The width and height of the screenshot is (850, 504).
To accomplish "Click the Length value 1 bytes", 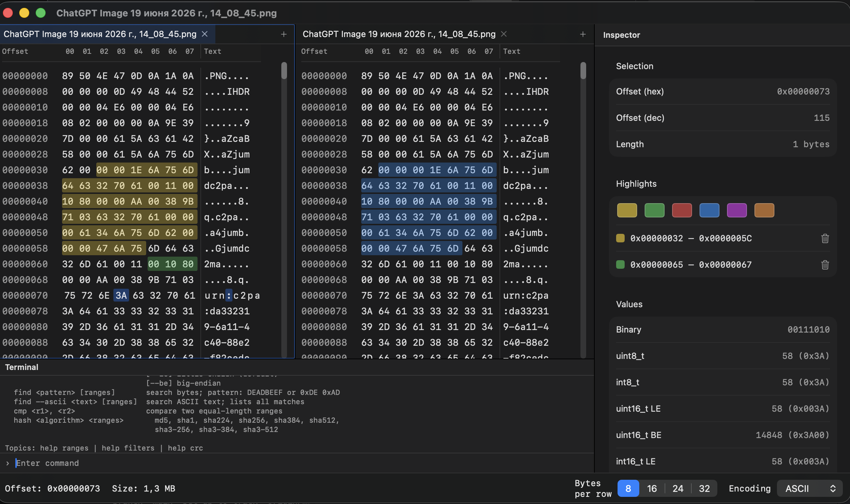I will click(x=811, y=144).
